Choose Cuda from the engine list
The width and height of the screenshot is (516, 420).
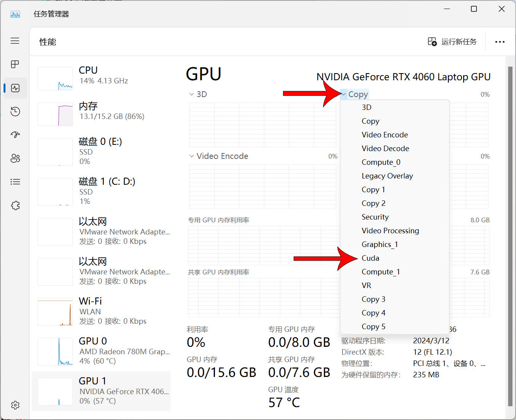[x=370, y=258]
